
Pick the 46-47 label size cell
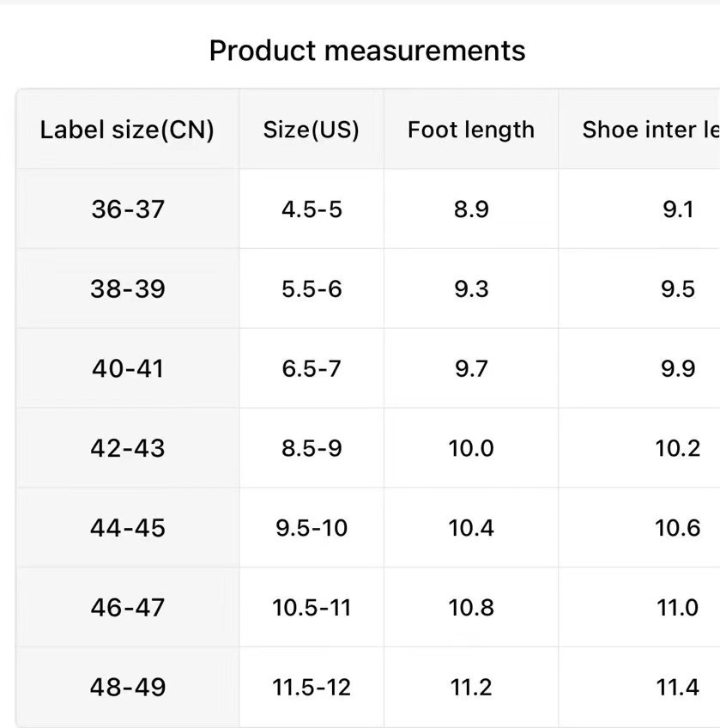(127, 607)
